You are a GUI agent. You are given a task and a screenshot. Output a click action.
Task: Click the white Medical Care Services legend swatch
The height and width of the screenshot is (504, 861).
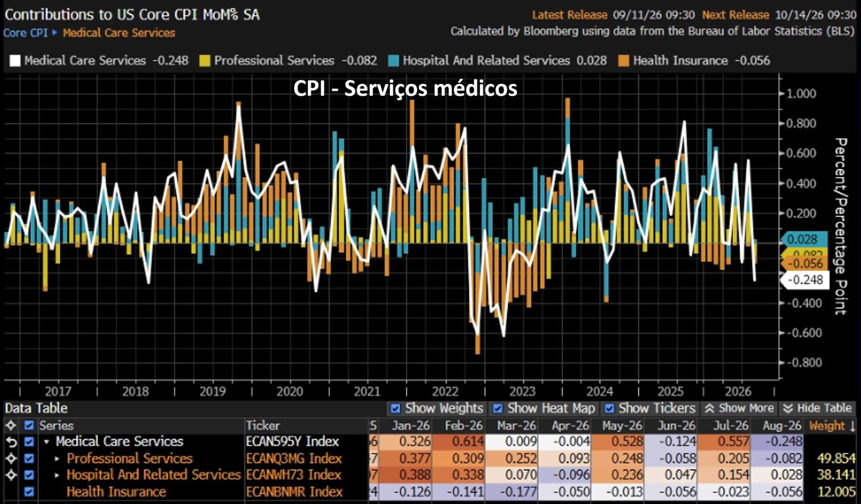pyautogui.click(x=15, y=61)
